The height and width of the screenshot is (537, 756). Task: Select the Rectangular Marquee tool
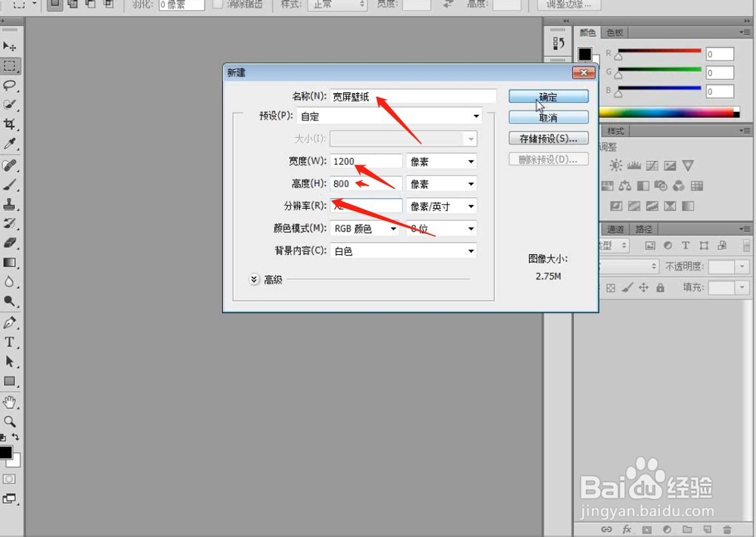(11, 66)
